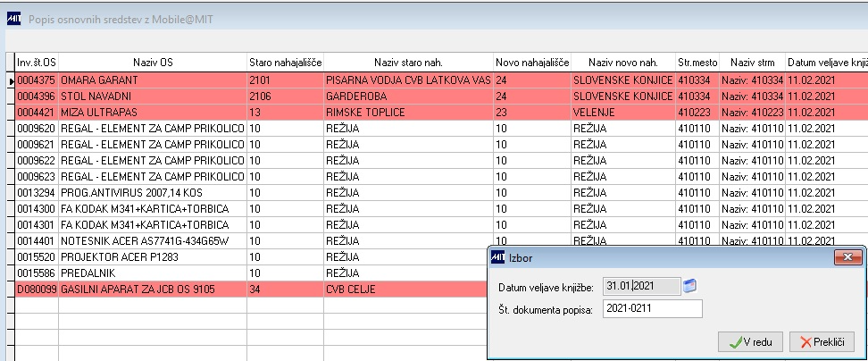Click the Staro nahajališče column header
The image size is (868, 361).
285,62
